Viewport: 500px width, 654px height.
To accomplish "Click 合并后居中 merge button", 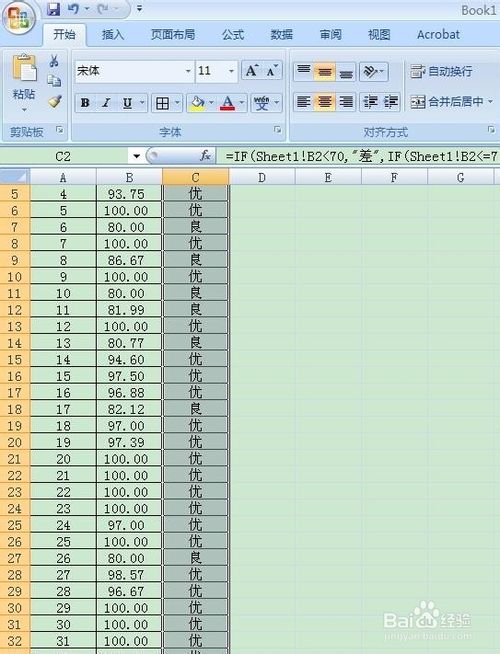I will (446, 102).
